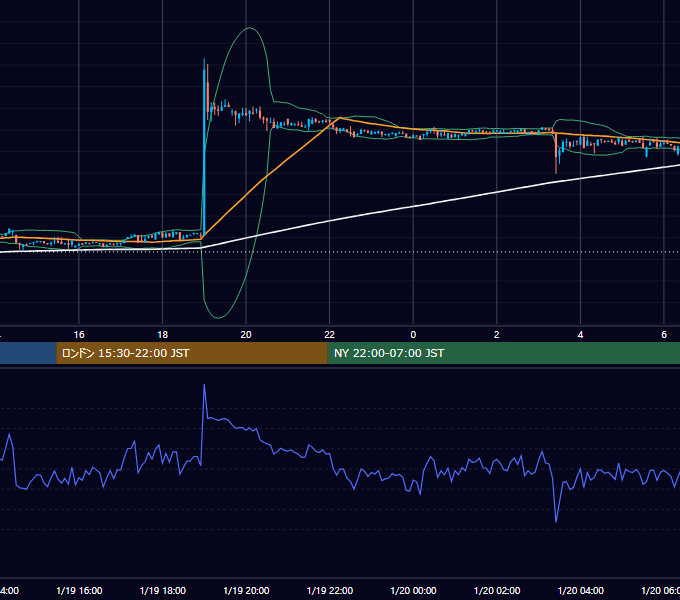Click the 1/20 02:00 date label
This screenshot has height=600, width=680.
[497, 590]
